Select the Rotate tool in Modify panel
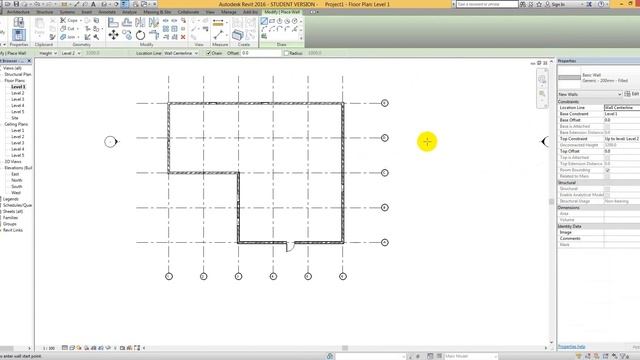 coord(140,35)
